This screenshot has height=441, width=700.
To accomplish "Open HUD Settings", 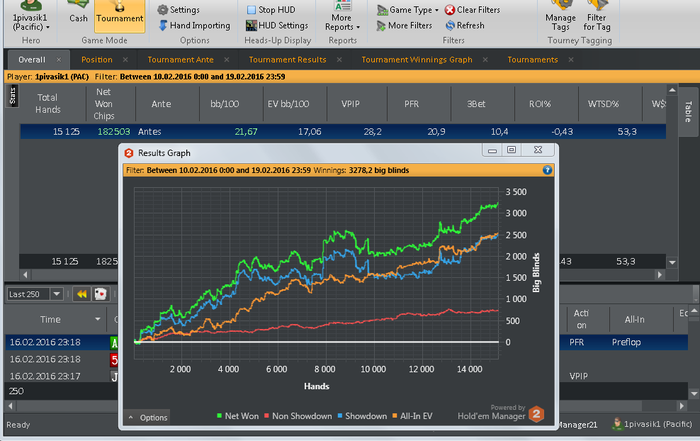I will click(x=277, y=25).
